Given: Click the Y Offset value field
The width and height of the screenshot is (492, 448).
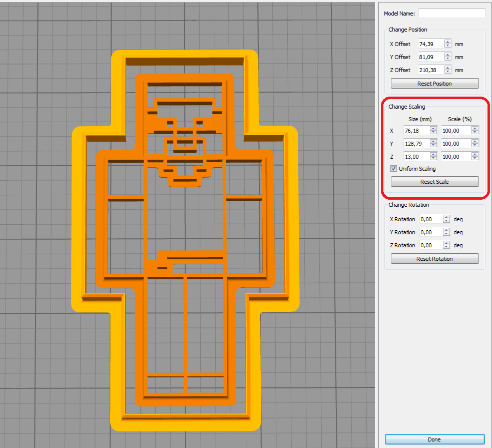Looking at the screenshot, I should [431, 57].
